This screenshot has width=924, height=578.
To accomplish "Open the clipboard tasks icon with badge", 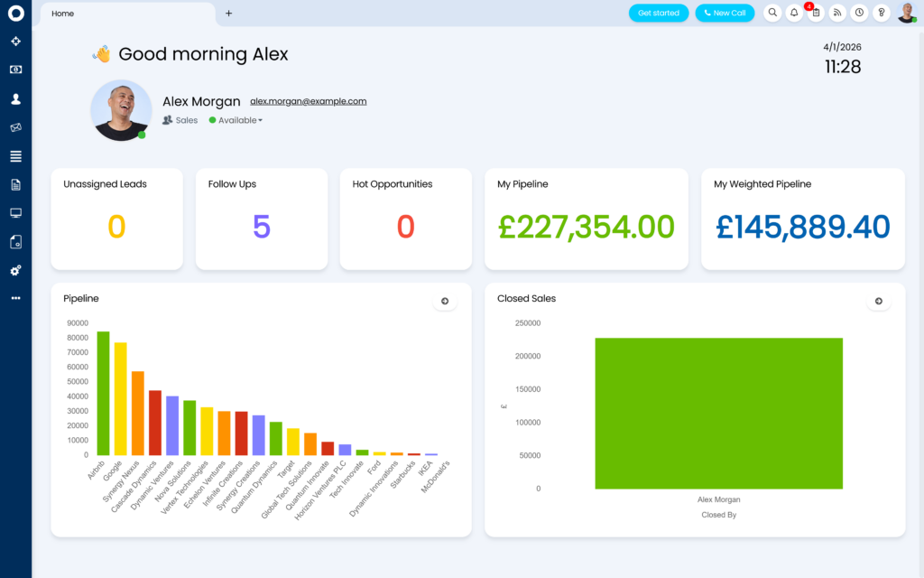I will coord(816,13).
